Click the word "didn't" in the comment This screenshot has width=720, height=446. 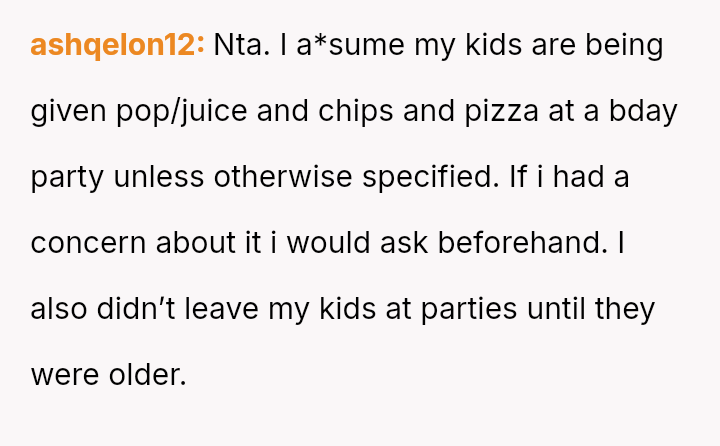136,309
